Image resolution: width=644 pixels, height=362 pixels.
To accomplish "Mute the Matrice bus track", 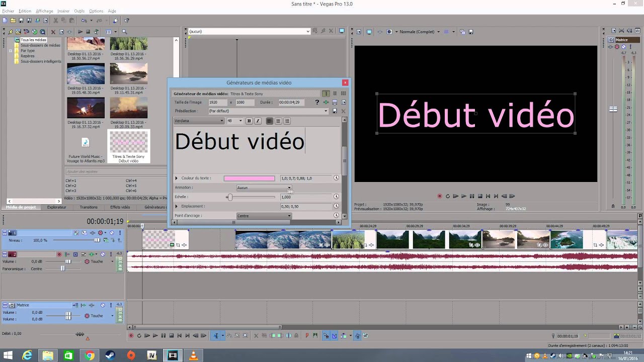I will coord(103,305).
